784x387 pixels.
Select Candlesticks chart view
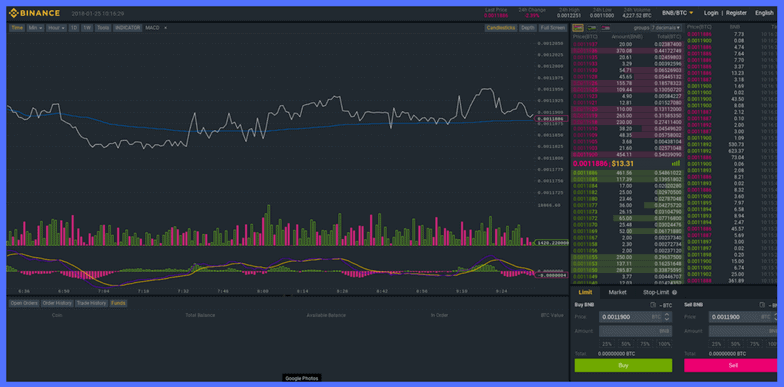[x=500, y=28]
